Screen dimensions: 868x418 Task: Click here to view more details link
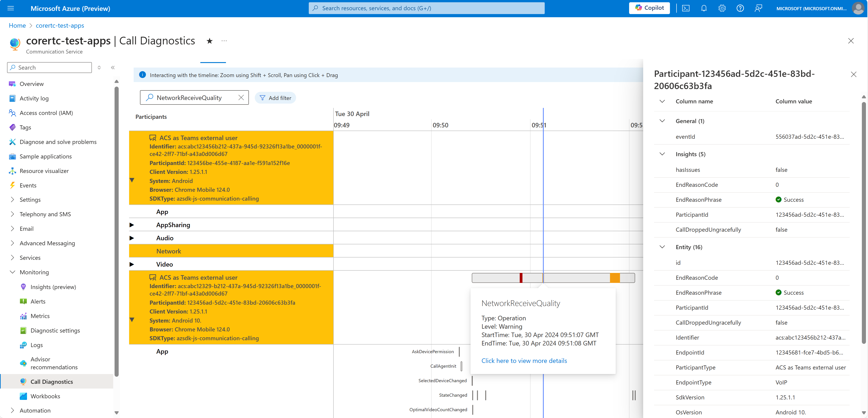524,360
